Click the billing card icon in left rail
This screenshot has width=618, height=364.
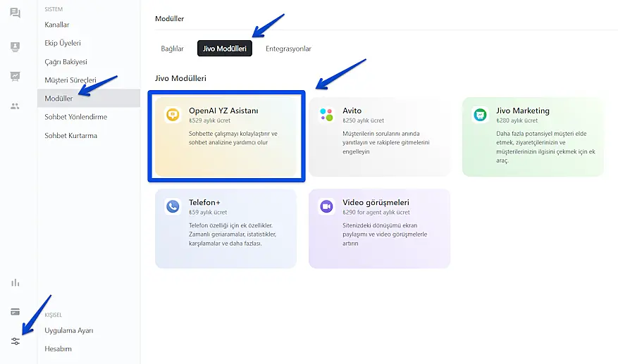point(15,312)
